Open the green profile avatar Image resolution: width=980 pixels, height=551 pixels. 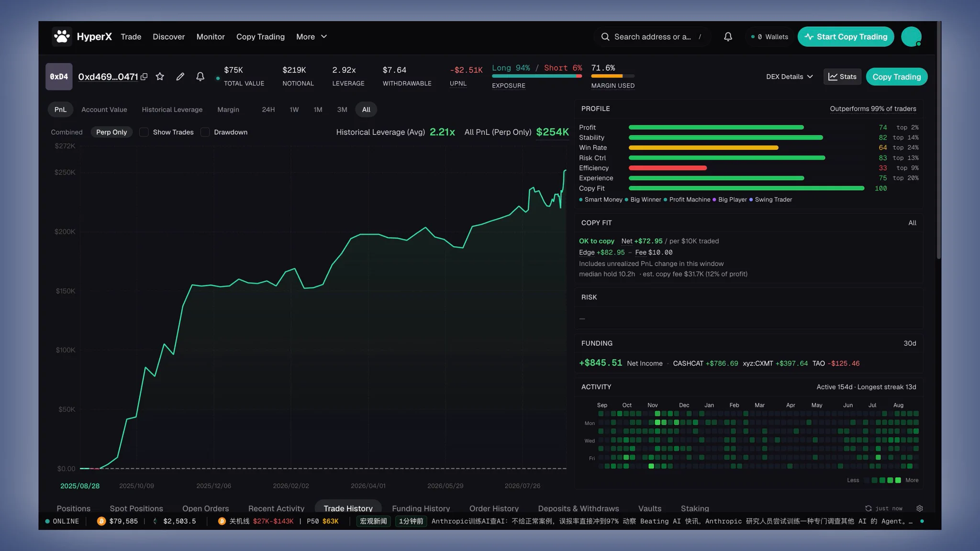point(911,37)
